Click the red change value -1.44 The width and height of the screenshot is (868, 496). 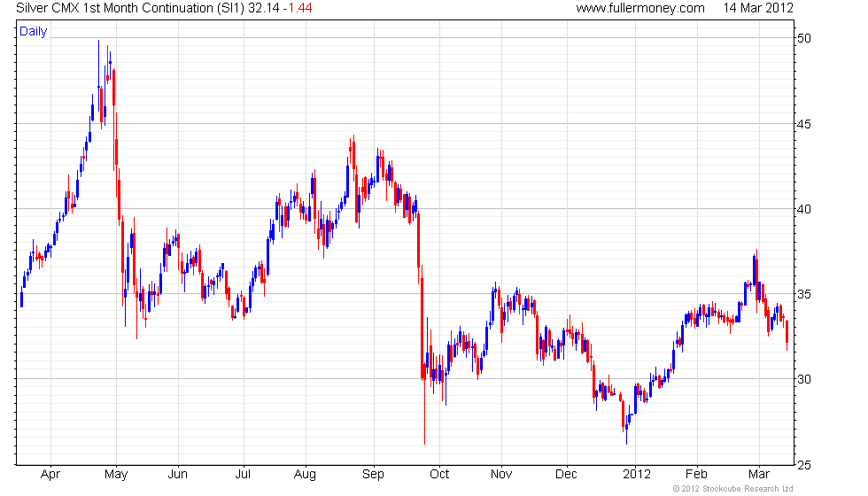[298, 8]
